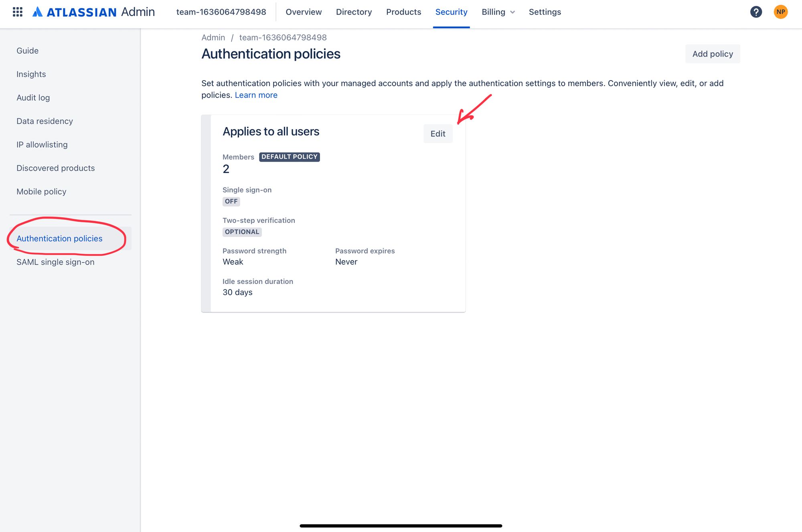Expand the Billing dropdown chevron
The width and height of the screenshot is (802, 532).
(x=512, y=12)
